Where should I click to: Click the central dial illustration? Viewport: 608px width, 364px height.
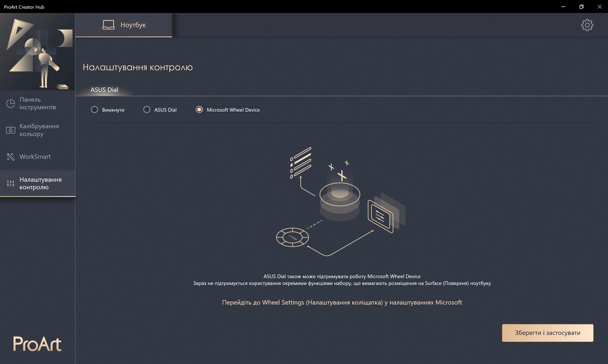point(340,200)
